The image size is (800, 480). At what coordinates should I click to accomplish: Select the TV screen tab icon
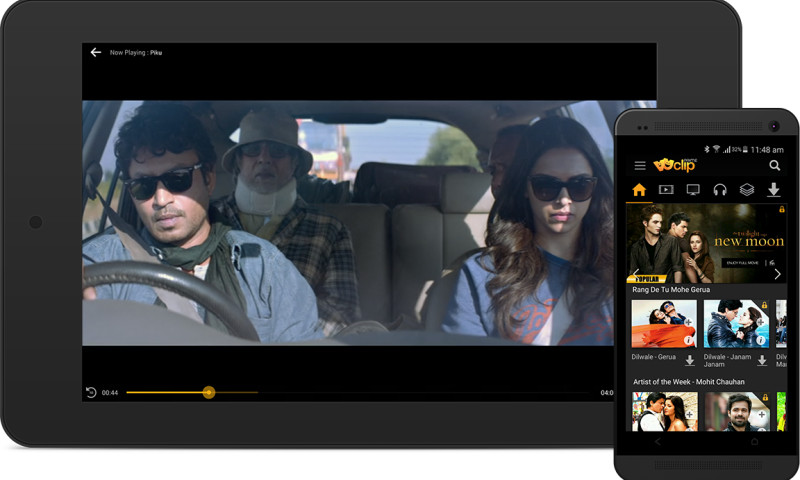click(693, 190)
